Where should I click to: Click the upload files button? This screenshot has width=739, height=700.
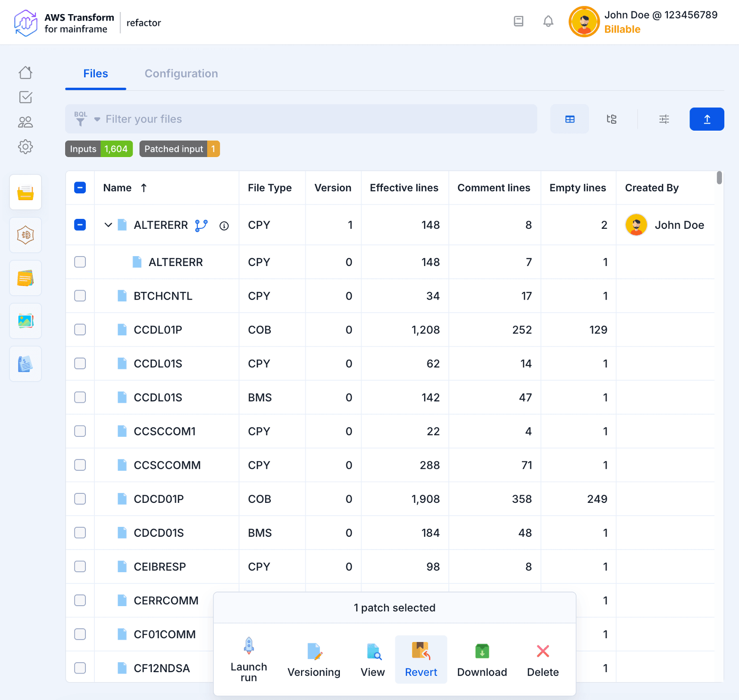coord(706,119)
